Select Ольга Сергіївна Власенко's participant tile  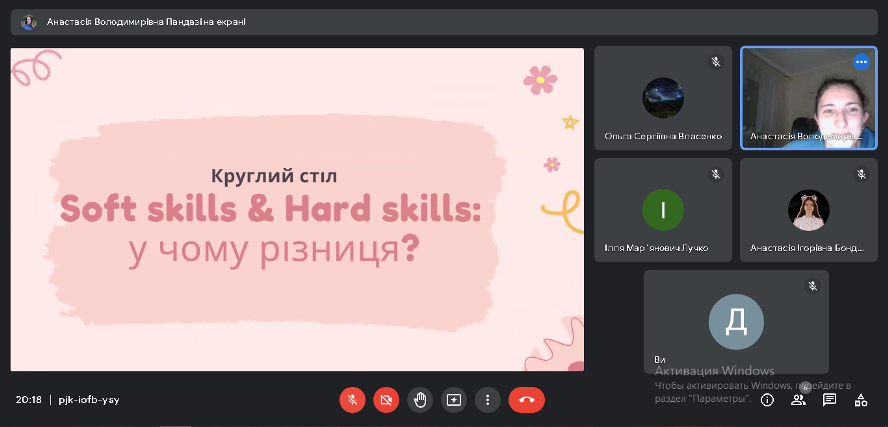tap(663, 97)
